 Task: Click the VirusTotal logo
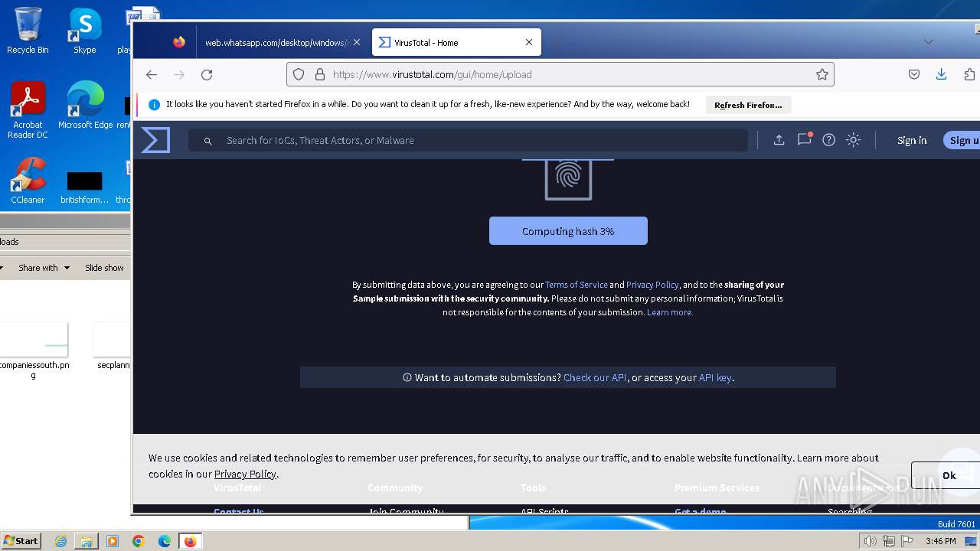(155, 140)
